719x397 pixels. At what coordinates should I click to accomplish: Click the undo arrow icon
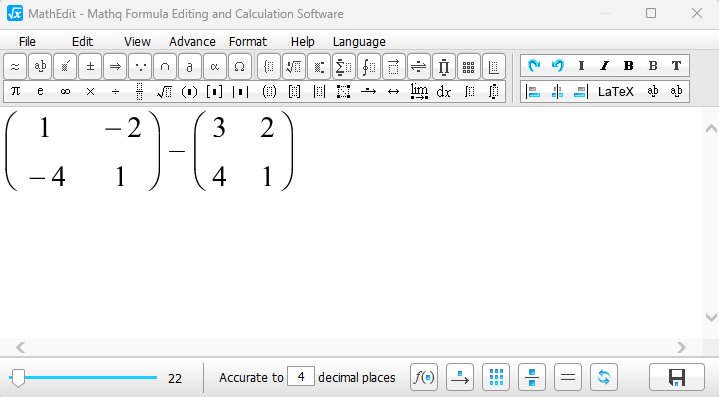click(x=558, y=66)
